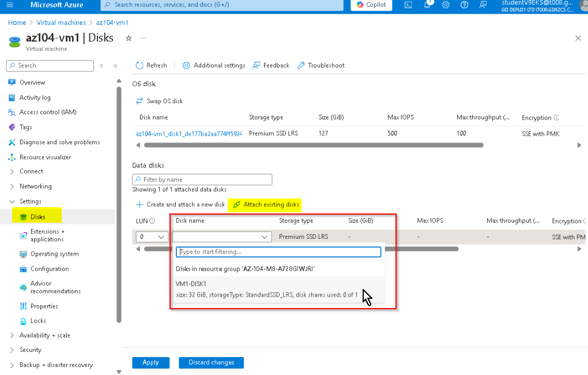The height and width of the screenshot is (375, 588).
Task: Open the Disk name dropdown
Action: [x=222, y=237]
